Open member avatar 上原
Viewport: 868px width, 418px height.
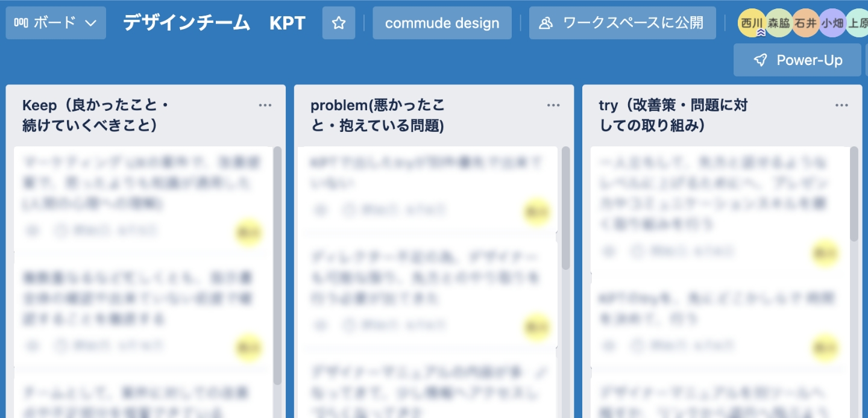(858, 23)
